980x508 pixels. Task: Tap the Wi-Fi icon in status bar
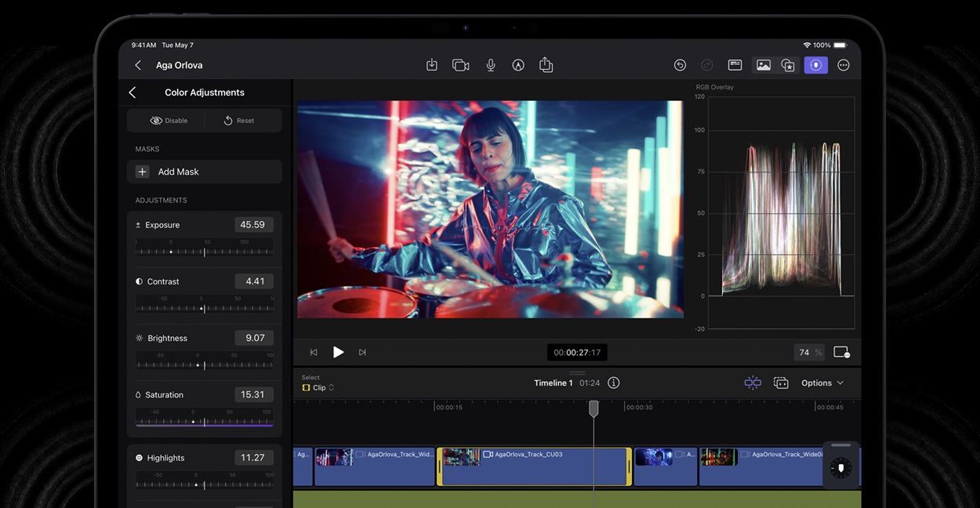point(807,45)
